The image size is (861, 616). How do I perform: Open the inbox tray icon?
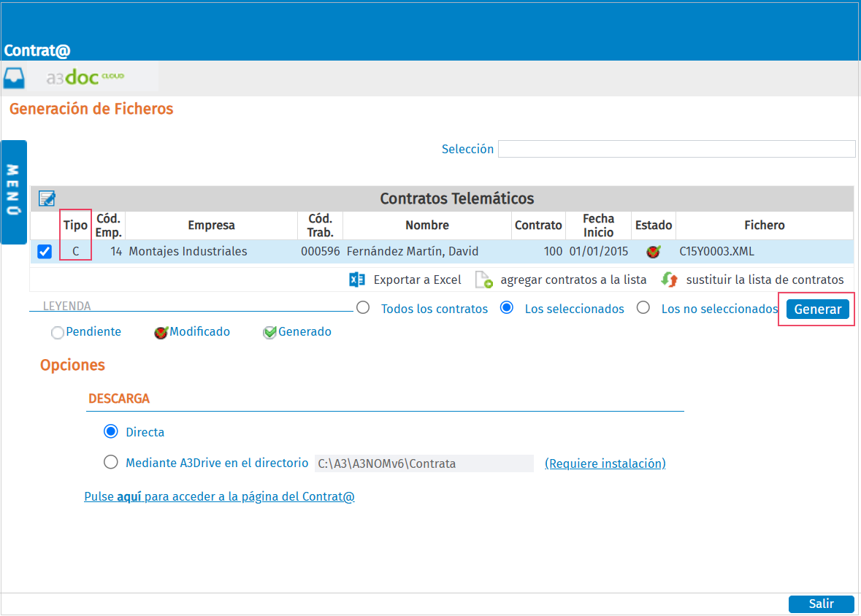[14, 77]
